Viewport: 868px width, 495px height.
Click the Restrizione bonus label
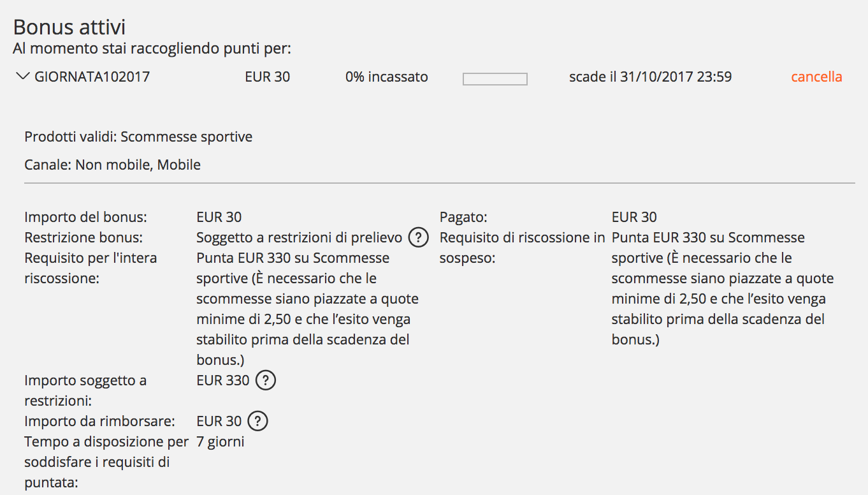click(x=83, y=238)
